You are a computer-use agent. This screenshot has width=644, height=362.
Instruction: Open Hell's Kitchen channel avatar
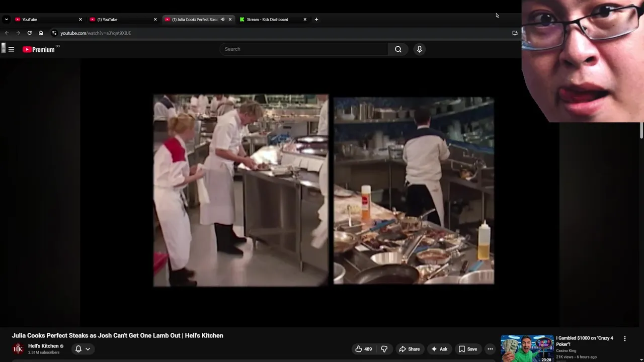click(18, 348)
